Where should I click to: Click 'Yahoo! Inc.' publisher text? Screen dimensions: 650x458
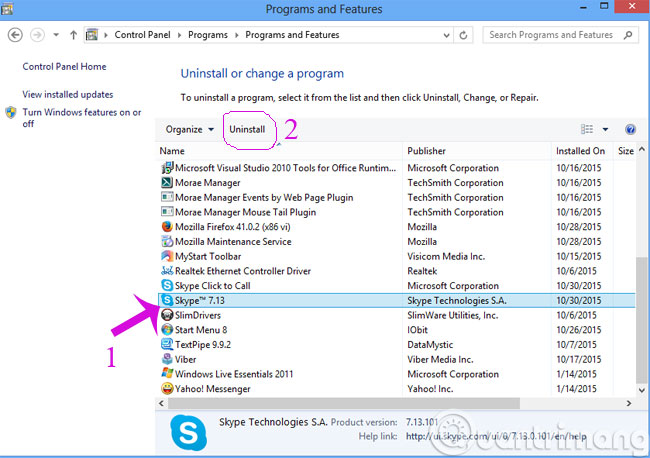coord(430,389)
